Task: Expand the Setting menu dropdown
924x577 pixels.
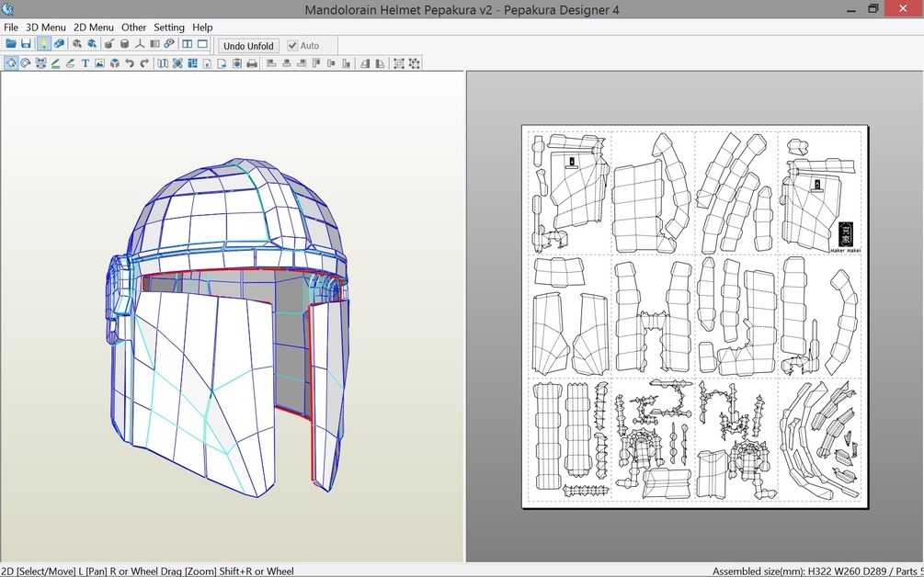Action: coord(169,28)
